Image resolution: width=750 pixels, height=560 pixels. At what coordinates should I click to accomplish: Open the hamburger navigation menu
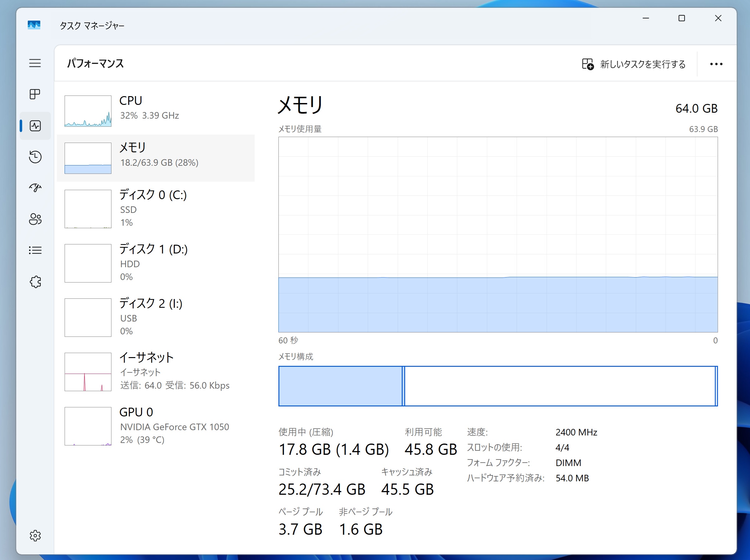[35, 63]
